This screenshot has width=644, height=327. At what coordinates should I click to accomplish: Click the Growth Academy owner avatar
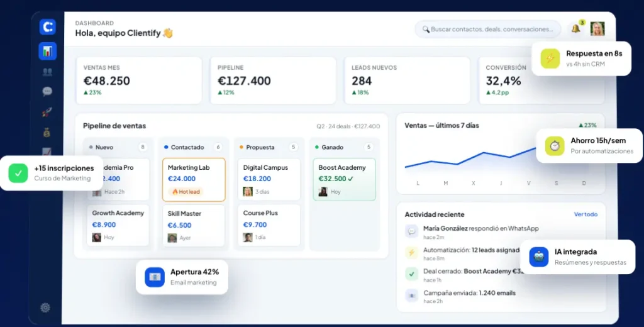click(96, 238)
